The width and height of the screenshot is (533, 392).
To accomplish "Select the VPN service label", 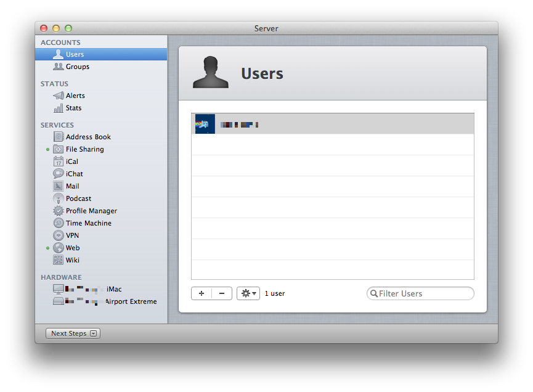I will (73, 235).
